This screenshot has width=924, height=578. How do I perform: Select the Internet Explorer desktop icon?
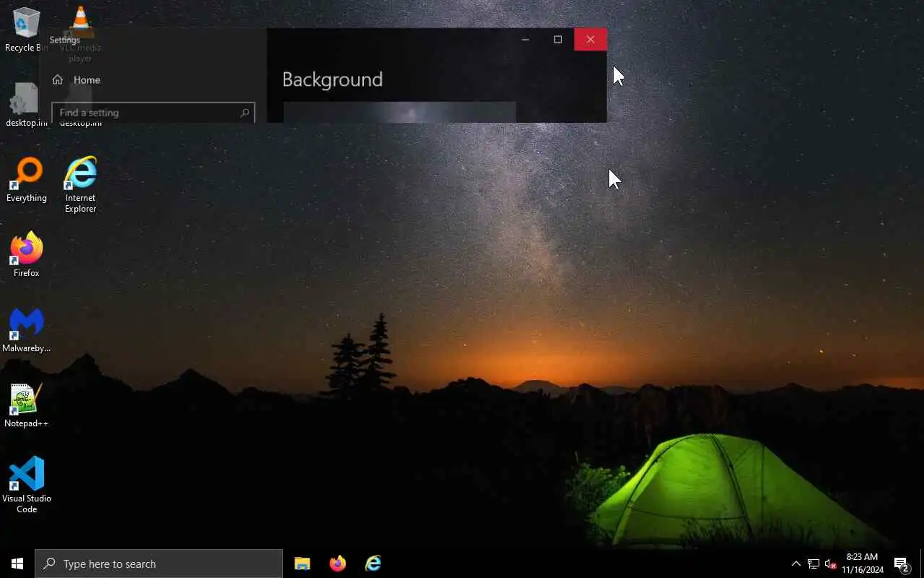click(80, 184)
